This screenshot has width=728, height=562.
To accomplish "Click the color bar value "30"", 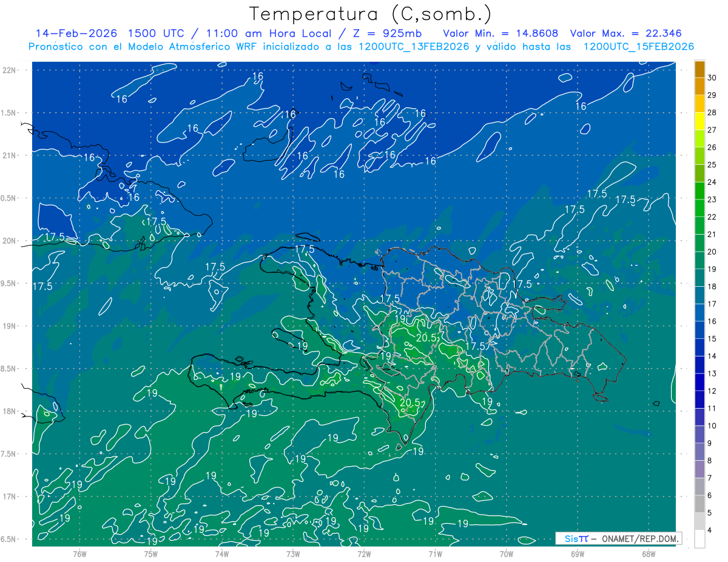I will click(713, 78).
